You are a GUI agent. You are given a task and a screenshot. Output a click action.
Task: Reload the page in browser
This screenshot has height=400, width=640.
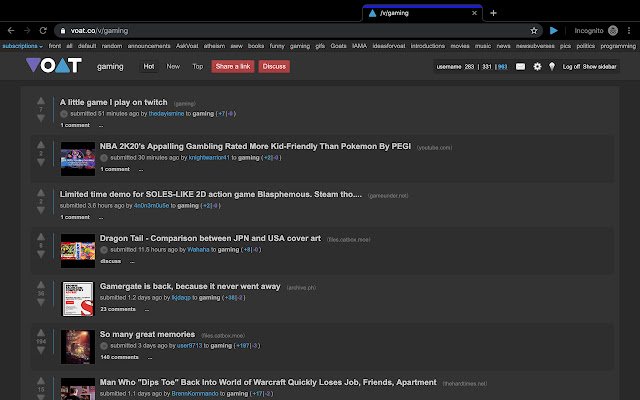[x=43, y=31]
